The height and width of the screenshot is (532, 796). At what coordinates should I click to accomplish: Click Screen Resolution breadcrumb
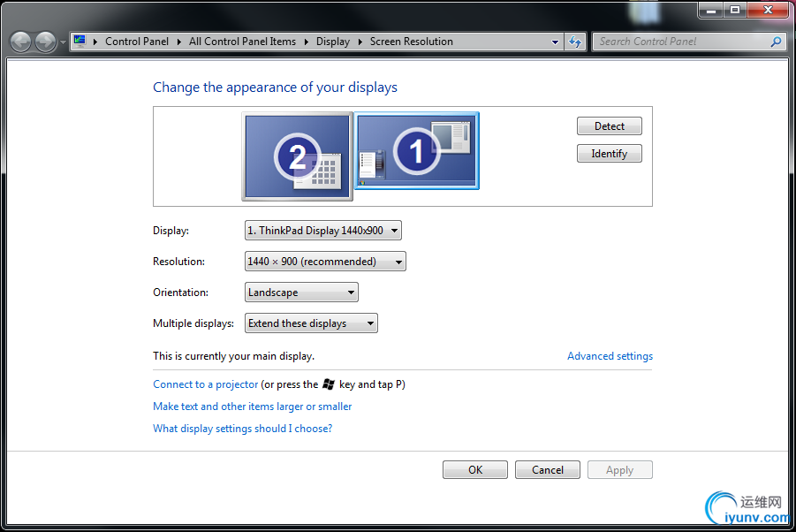coord(411,42)
